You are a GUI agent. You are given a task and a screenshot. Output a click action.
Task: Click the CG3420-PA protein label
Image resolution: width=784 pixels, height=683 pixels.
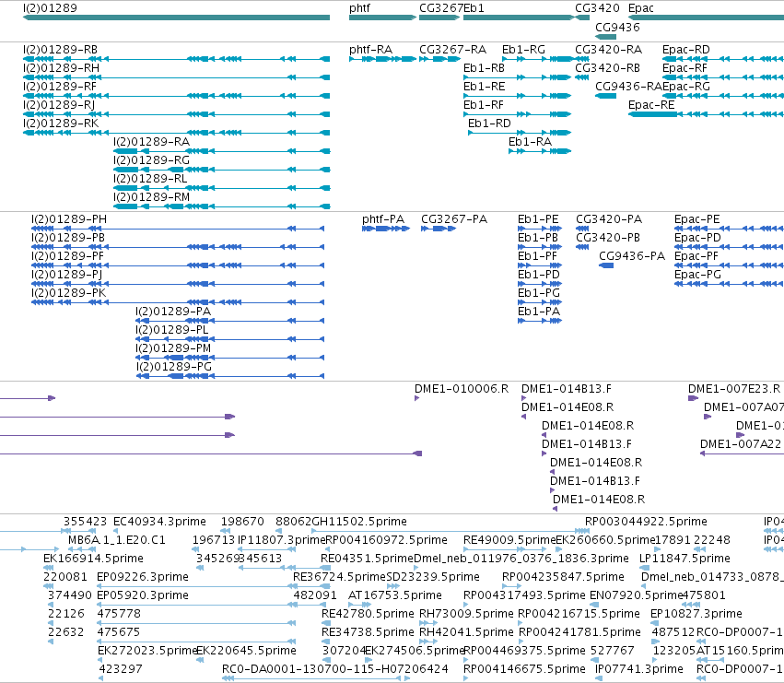[609, 219]
